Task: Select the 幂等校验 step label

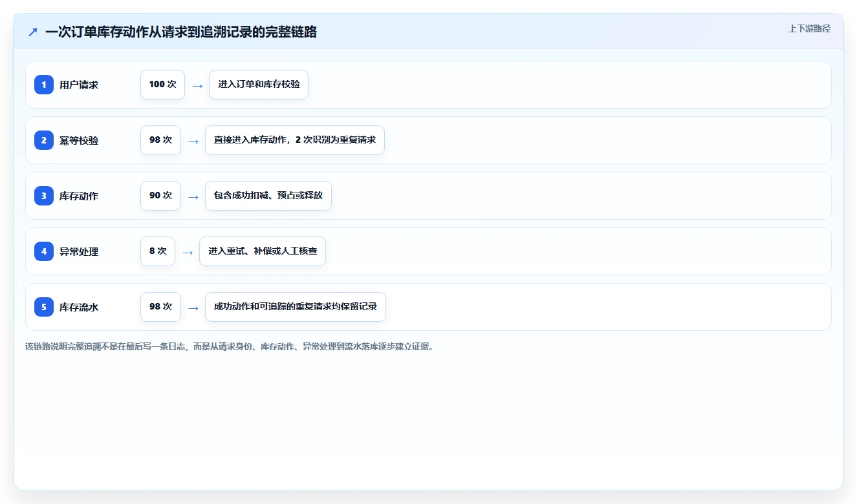Action: point(79,140)
